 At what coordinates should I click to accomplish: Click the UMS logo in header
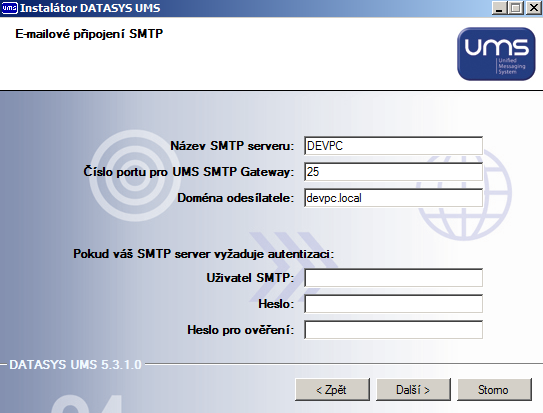tap(496, 54)
